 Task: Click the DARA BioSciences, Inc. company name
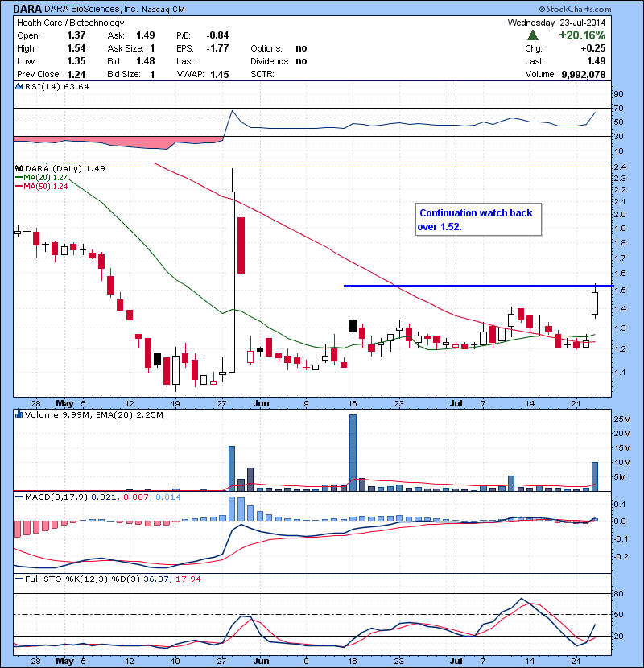(91, 9)
